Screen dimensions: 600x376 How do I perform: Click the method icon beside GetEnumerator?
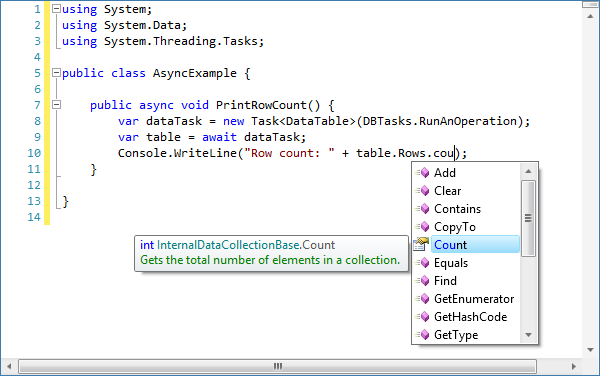pyautogui.click(x=422, y=299)
